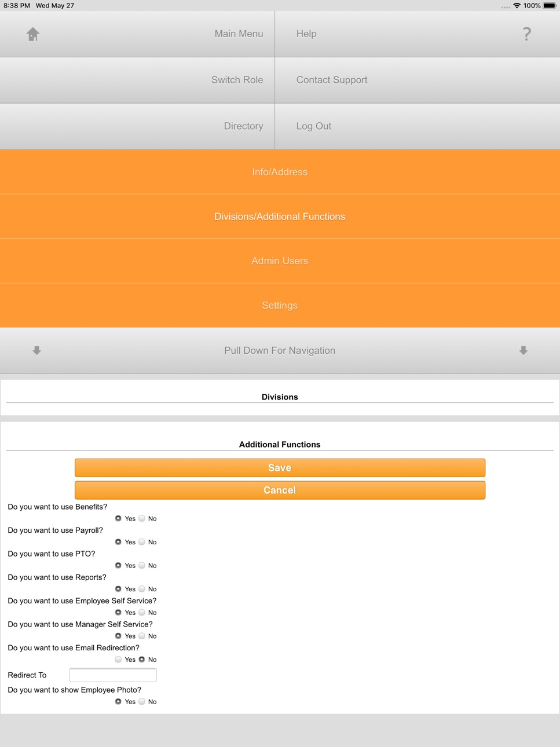This screenshot has width=560, height=747.
Task: Click 'Do you want to use Payroll?' text
Action: (x=55, y=530)
